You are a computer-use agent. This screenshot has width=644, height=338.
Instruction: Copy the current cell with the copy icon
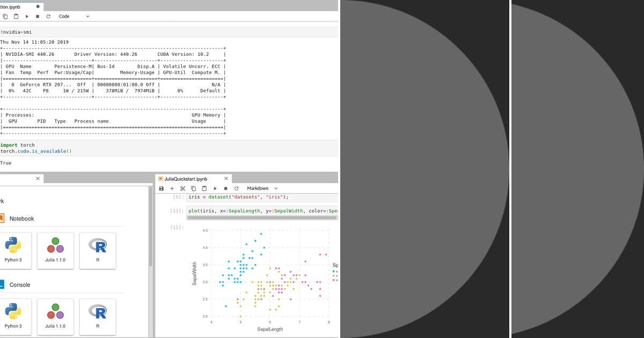coord(193,188)
